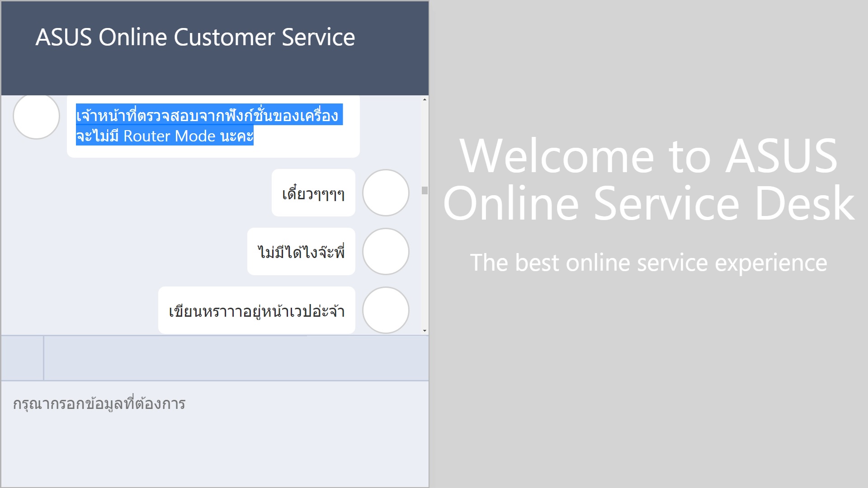The image size is (868, 488).
Task: Click the message bubble เดี๋ยวๆๆๆ
Action: pos(313,193)
